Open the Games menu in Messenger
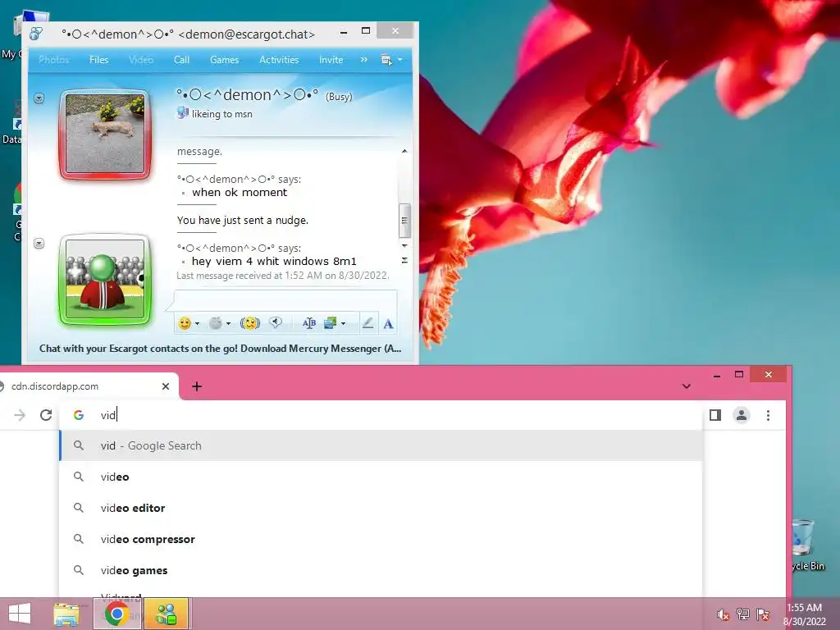The height and width of the screenshot is (630, 840). (224, 59)
